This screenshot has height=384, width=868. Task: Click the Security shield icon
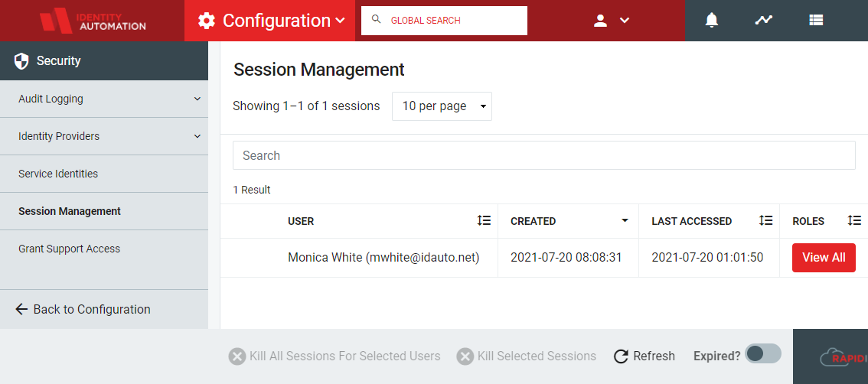tap(21, 61)
